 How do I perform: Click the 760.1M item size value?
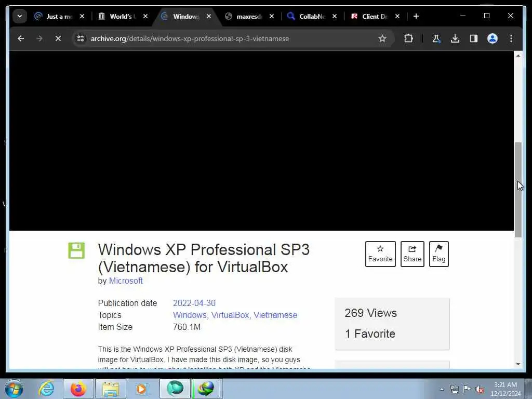pyautogui.click(x=187, y=327)
